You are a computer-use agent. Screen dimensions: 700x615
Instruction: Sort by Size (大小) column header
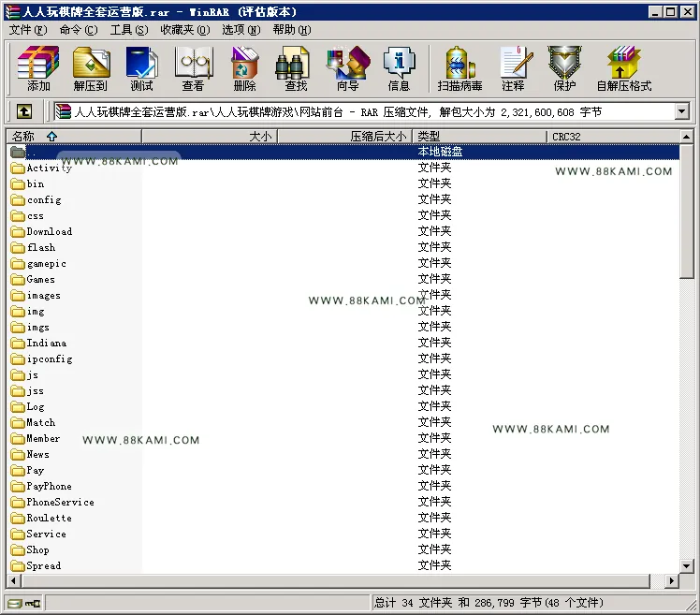[x=210, y=137]
